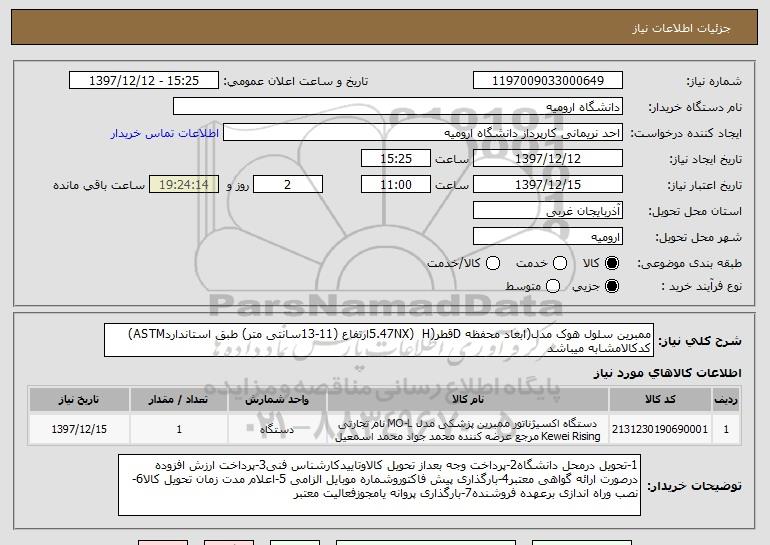Viewport: 770px width, 545px height.
Task: Click the validity date field 1397/12/15
Action: tap(548, 185)
